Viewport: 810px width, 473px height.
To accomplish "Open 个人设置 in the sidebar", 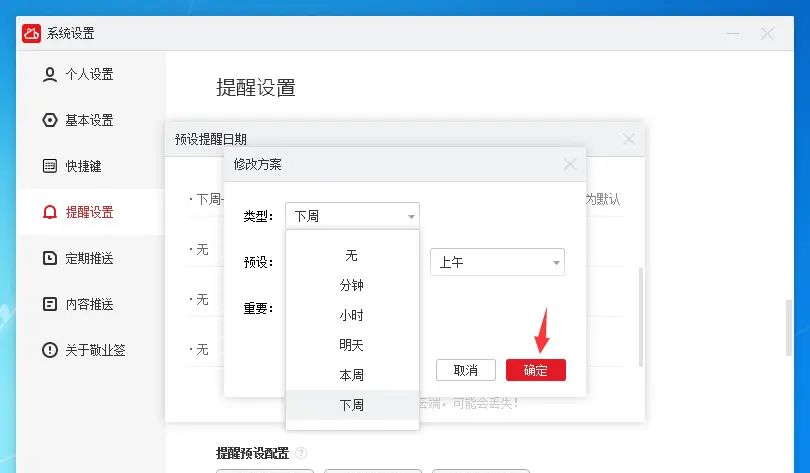I will (x=90, y=74).
